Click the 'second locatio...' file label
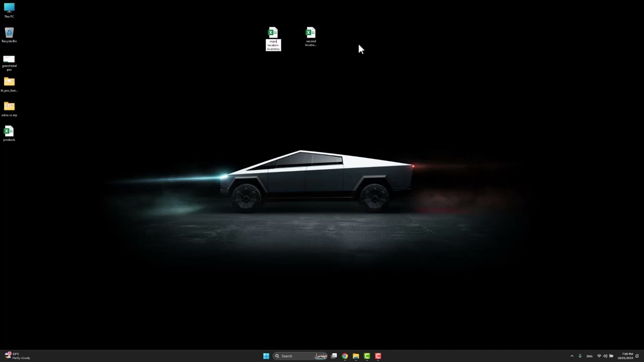 click(310, 43)
